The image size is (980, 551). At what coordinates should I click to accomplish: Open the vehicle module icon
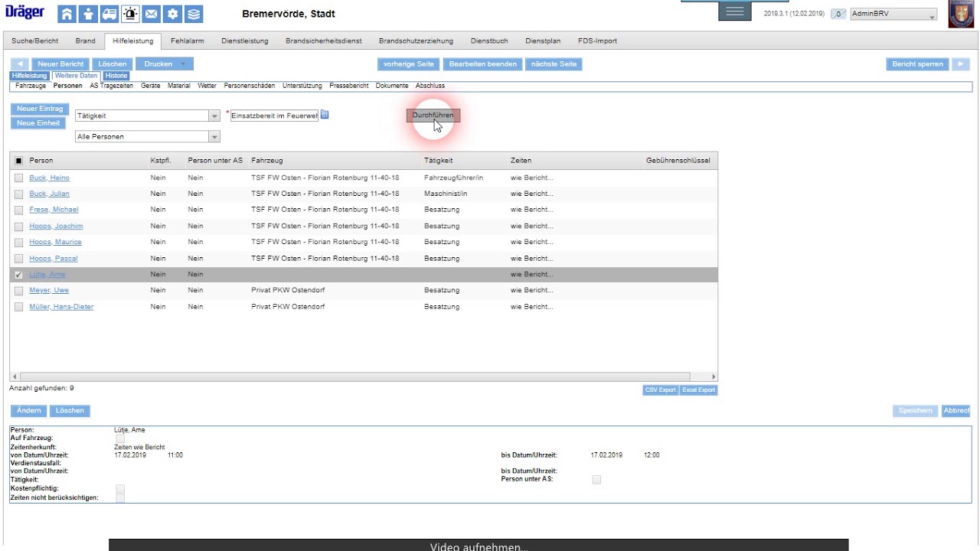click(x=109, y=13)
